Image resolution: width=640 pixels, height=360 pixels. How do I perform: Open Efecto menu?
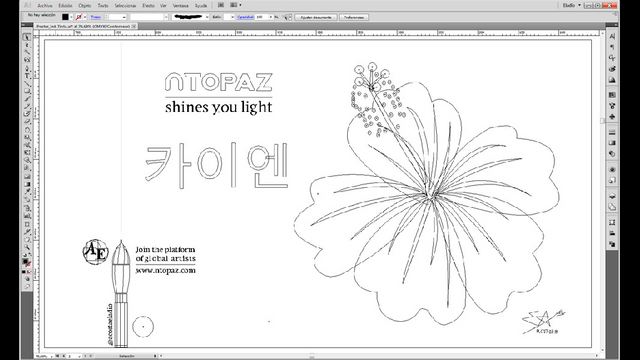coord(148,6)
